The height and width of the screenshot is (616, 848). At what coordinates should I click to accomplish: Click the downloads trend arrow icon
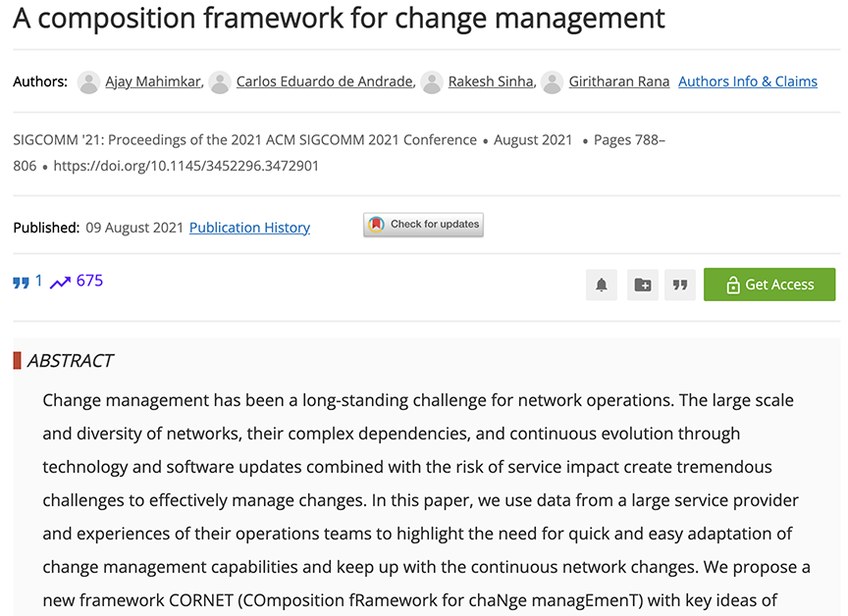60,282
